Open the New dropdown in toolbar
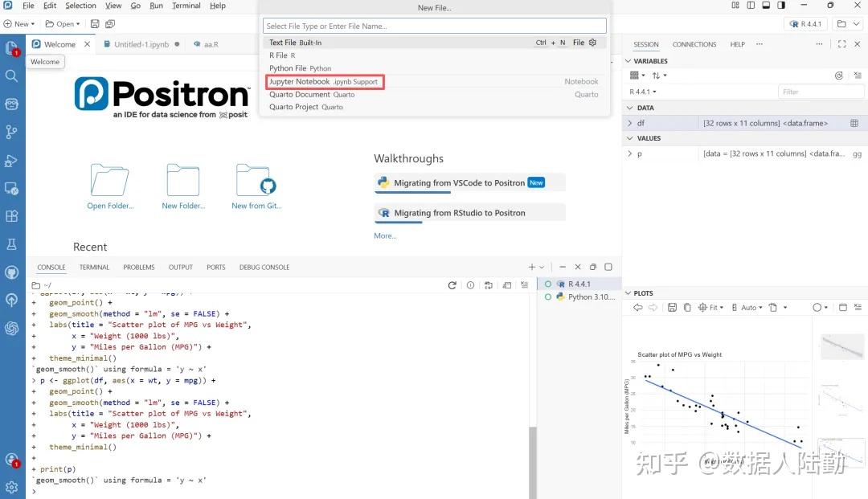 click(x=19, y=24)
